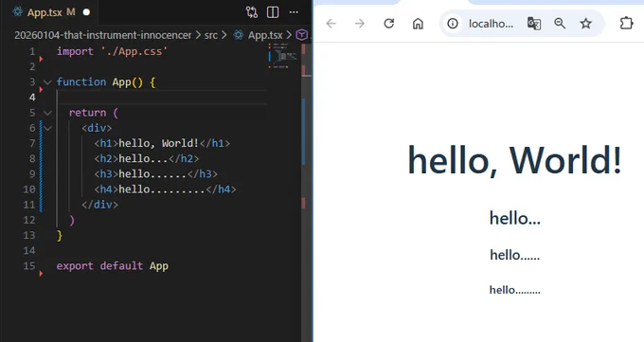The image size is (644, 342).
Task: Open the compare changes icon in editor toolbar
Action: click(x=252, y=12)
